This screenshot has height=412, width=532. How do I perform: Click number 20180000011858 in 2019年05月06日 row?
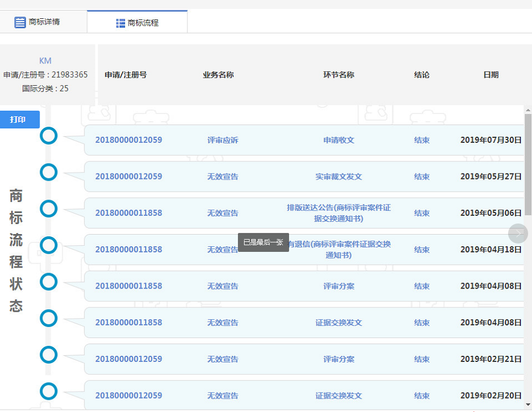(x=128, y=213)
